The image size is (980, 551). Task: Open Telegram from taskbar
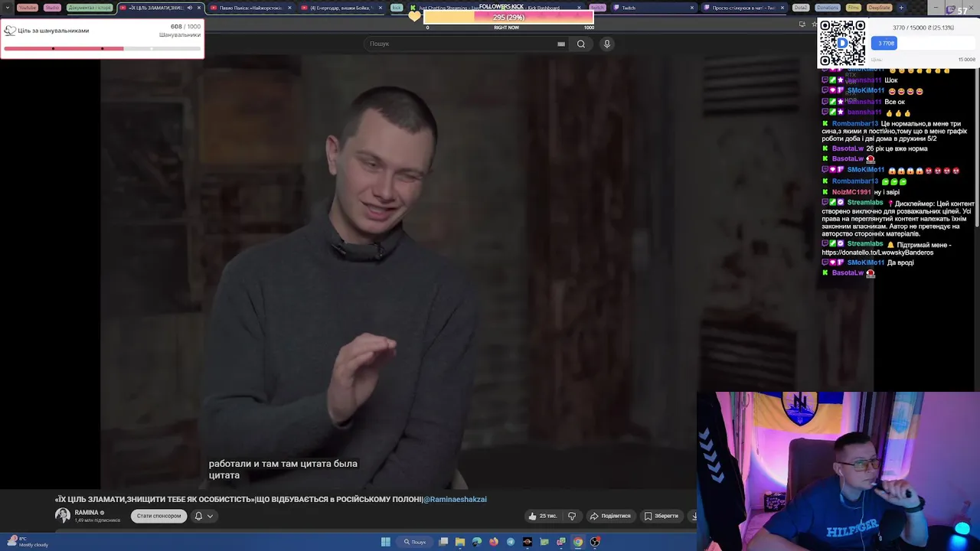[x=511, y=542]
